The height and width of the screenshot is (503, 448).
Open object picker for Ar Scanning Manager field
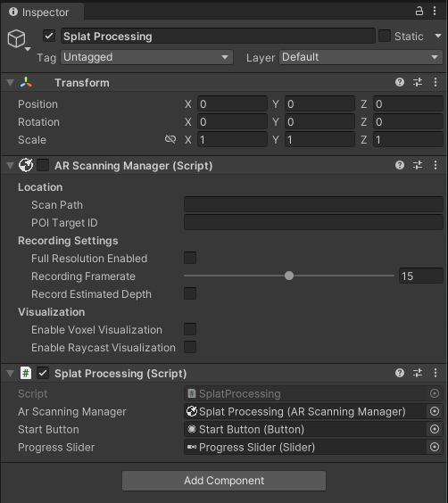tap(435, 411)
